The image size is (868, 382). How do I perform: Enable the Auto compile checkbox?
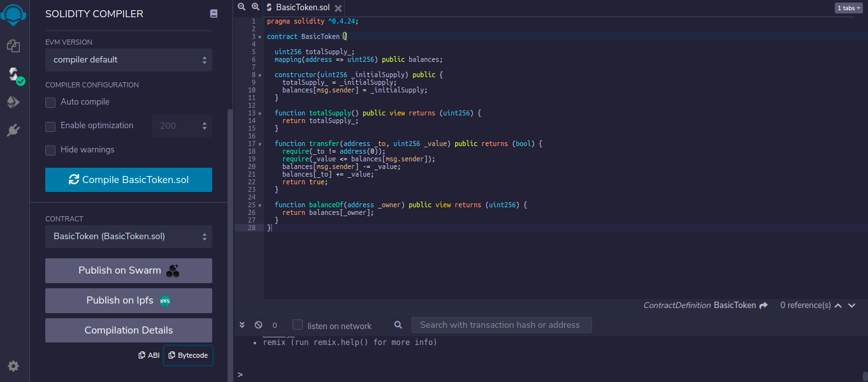pyautogui.click(x=50, y=102)
